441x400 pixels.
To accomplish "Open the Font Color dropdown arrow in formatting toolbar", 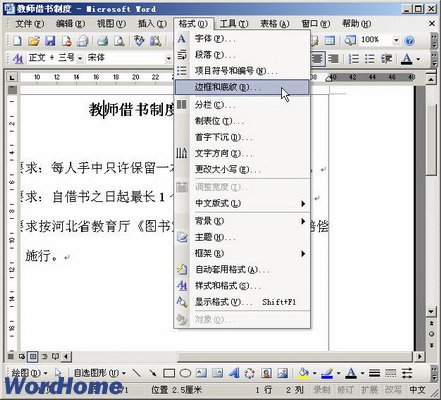I will pyautogui.click(x=418, y=59).
